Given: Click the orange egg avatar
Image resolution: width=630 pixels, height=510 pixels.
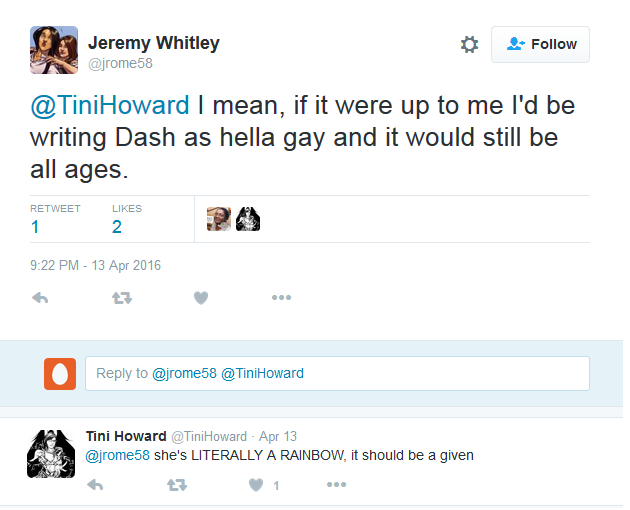Looking at the screenshot, I should click(60, 374).
